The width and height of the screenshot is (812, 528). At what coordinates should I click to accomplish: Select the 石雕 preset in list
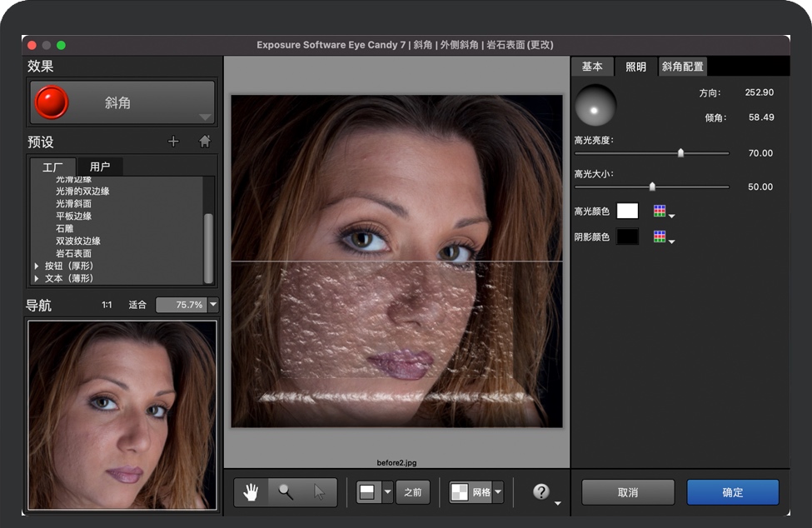[x=65, y=228]
